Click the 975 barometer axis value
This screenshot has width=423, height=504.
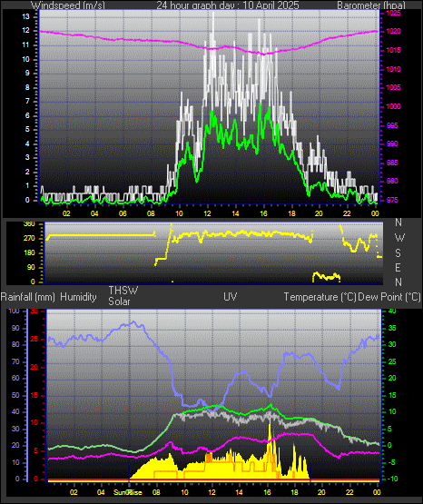tap(392, 201)
